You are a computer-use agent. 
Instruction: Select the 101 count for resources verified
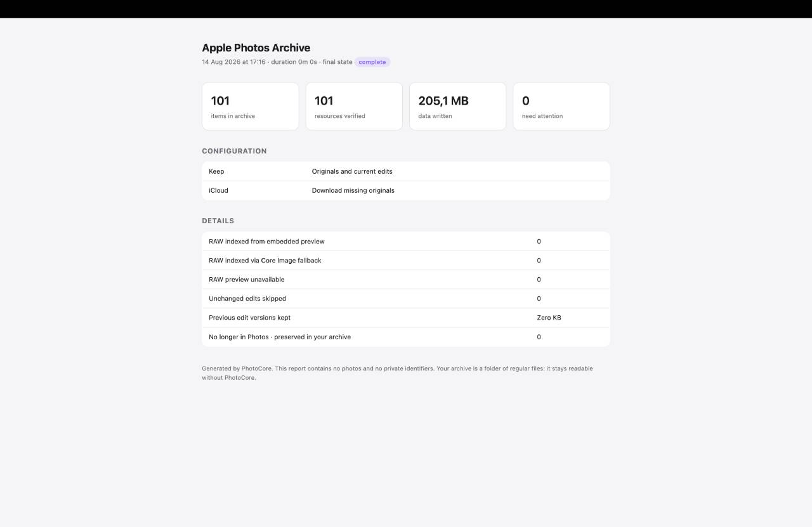coord(324,101)
